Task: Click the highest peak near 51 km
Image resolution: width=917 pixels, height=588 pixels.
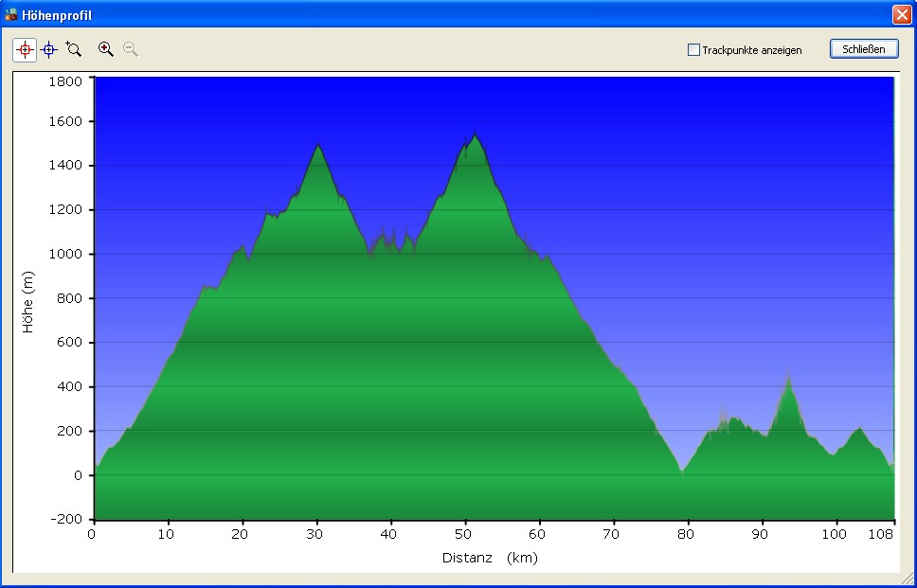Action: pos(475,135)
